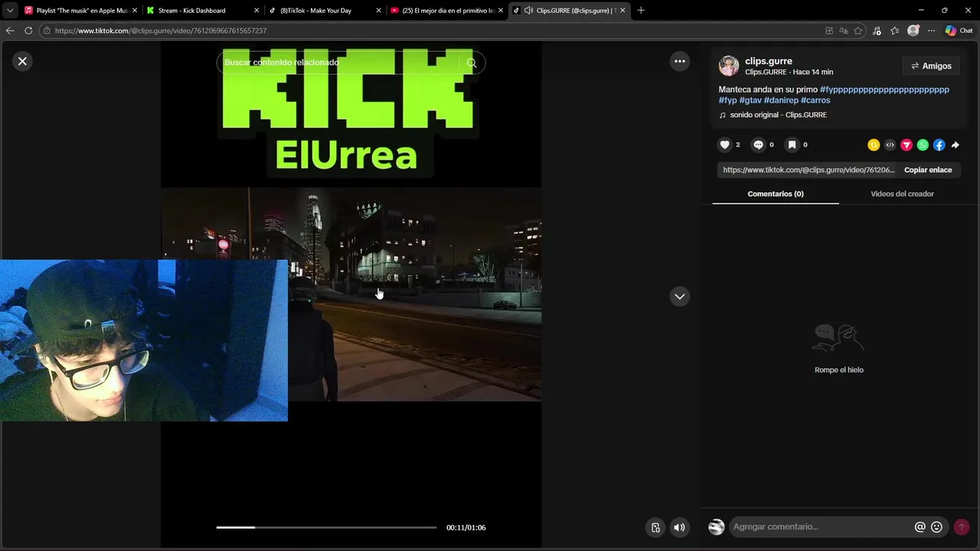Open the #carros hashtag
This screenshot has width=980, height=551.
(x=815, y=100)
